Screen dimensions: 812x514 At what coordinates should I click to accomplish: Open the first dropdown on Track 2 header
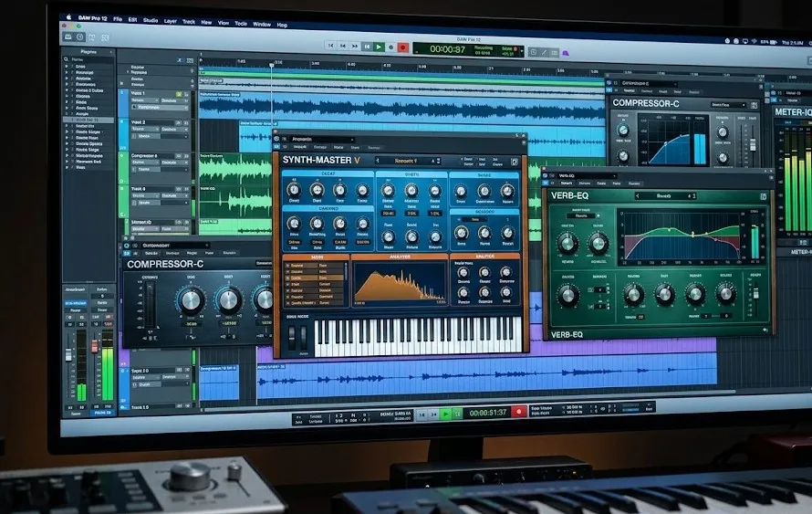pos(145,129)
